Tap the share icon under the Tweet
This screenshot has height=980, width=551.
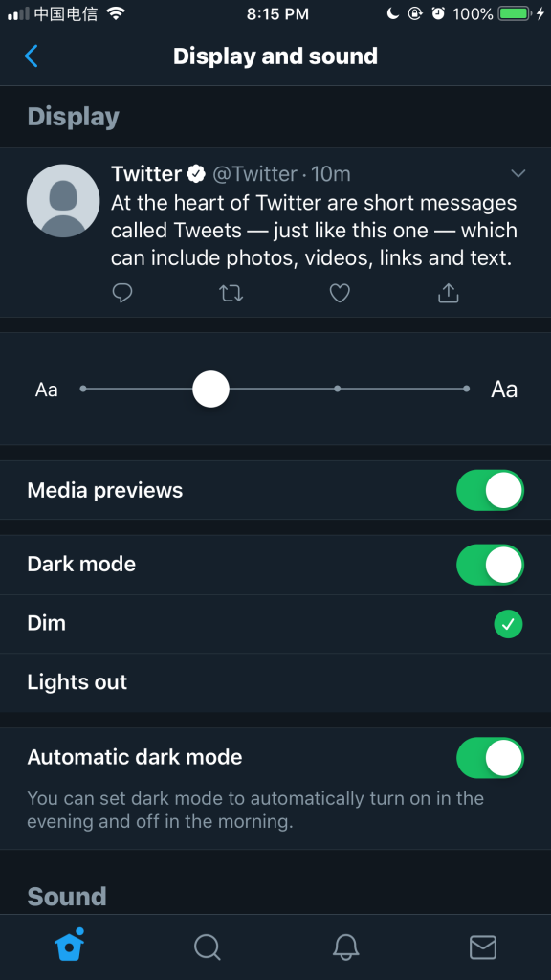[449, 292]
